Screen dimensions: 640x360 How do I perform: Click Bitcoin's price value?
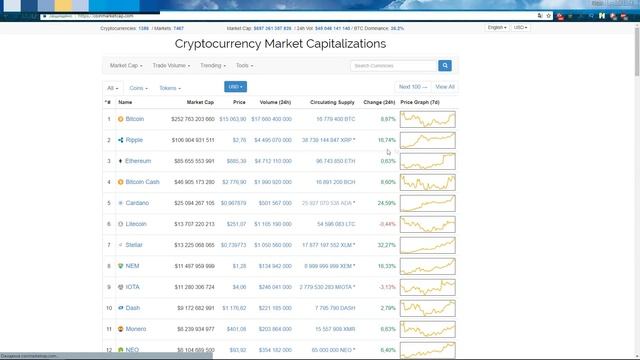[x=233, y=119]
